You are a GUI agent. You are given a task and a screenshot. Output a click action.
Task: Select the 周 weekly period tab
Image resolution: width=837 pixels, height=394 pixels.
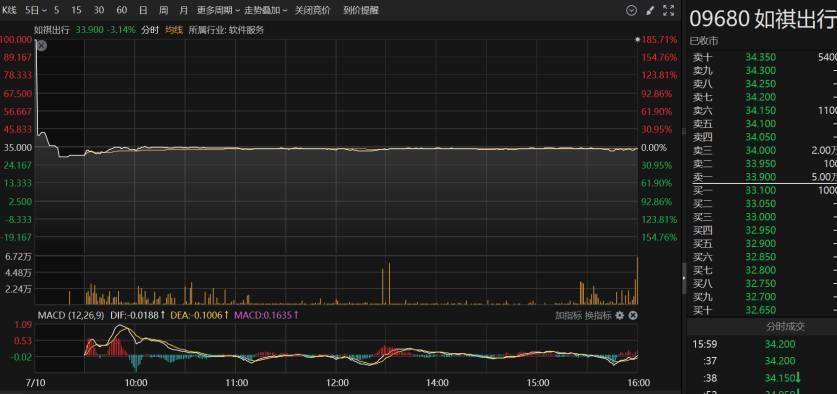tap(163, 10)
